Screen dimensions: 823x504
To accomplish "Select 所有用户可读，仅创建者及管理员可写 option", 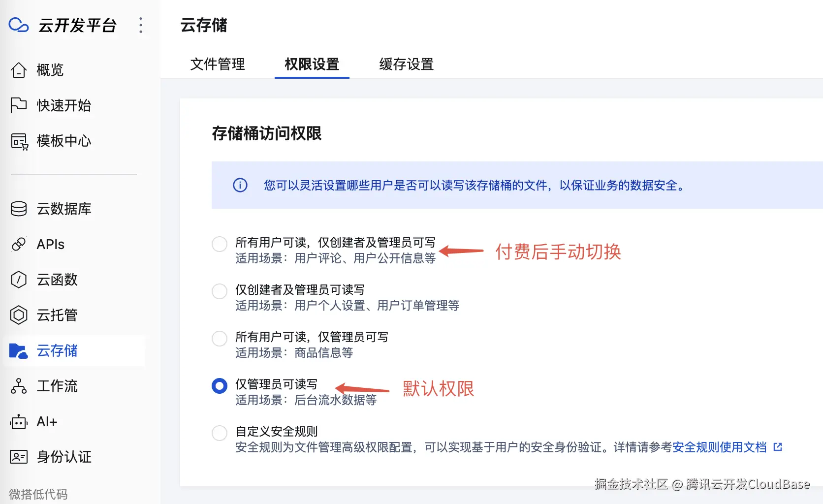I will (x=220, y=244).
